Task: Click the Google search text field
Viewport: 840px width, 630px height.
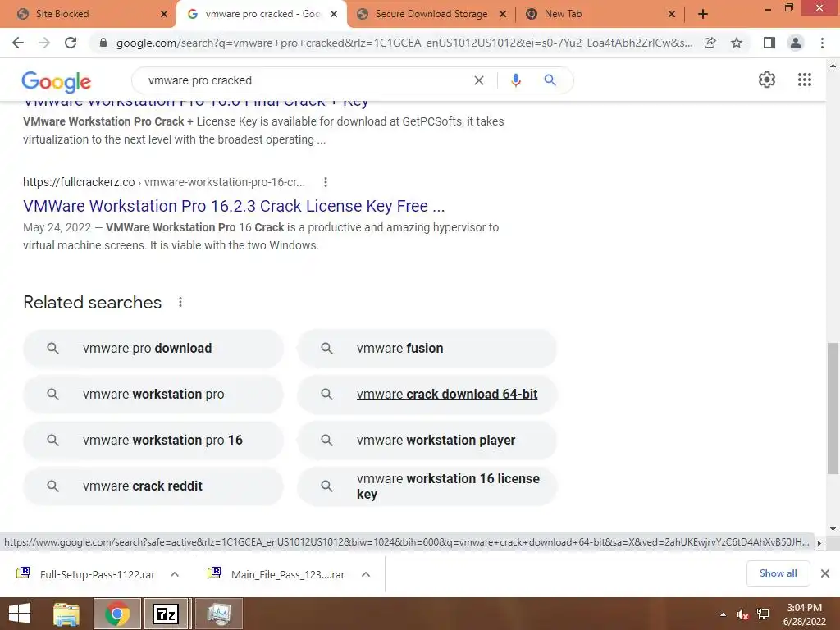Action: pyautogui.click(x=305, y=80)
